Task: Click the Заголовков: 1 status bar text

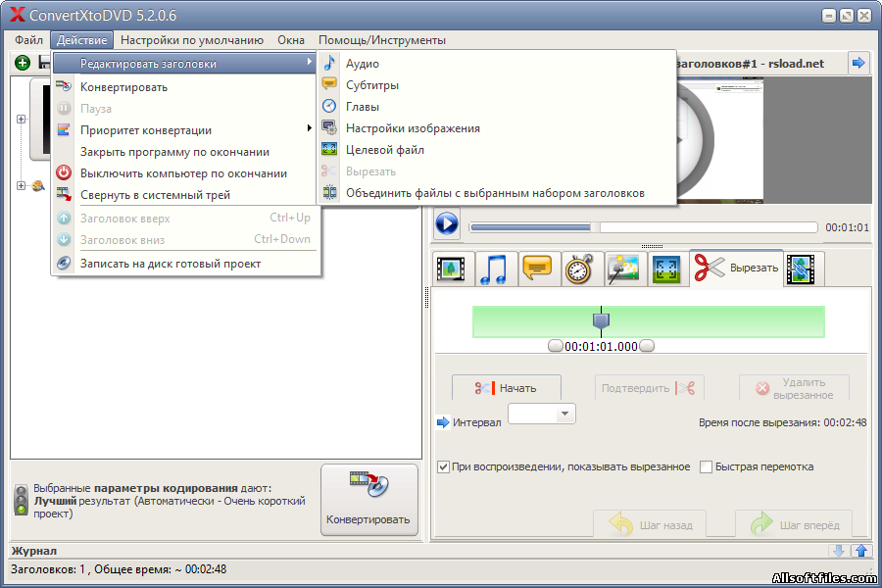Action: point(119,569)
